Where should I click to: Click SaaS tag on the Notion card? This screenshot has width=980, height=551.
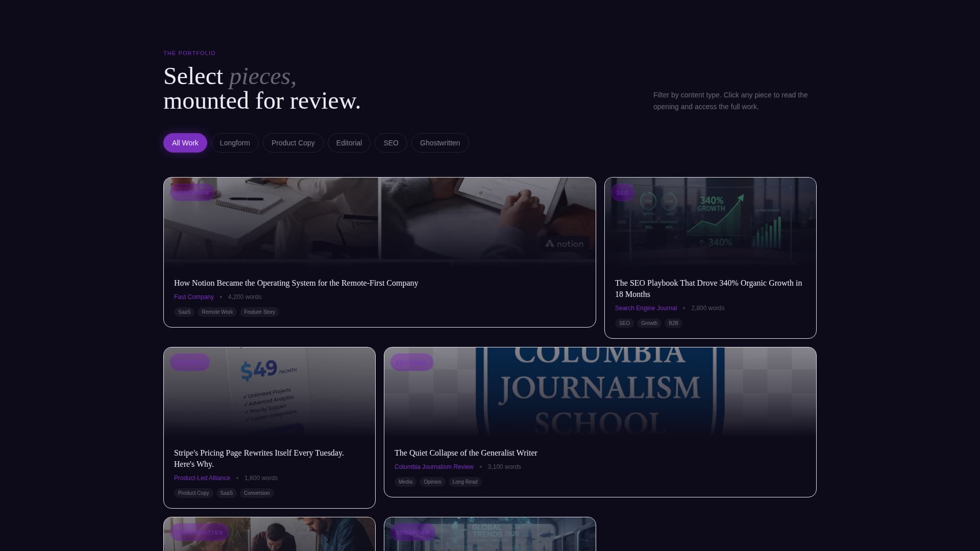click(x=184, y=312)
